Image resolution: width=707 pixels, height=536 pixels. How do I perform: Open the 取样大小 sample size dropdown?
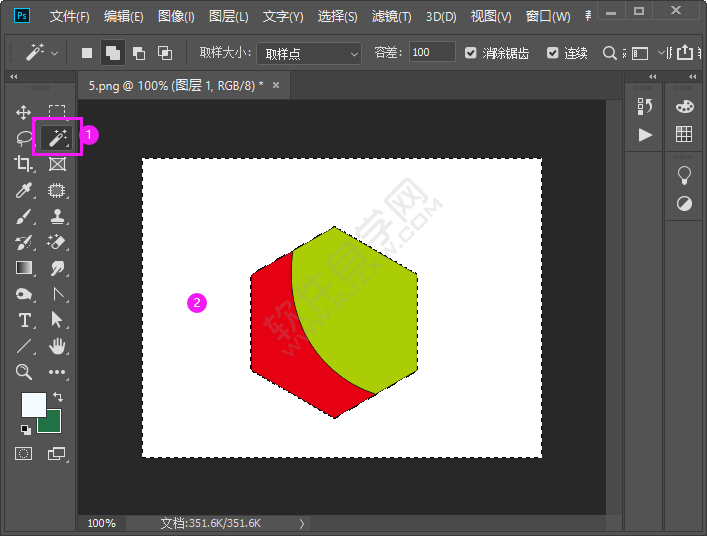[x=309, y=52]
